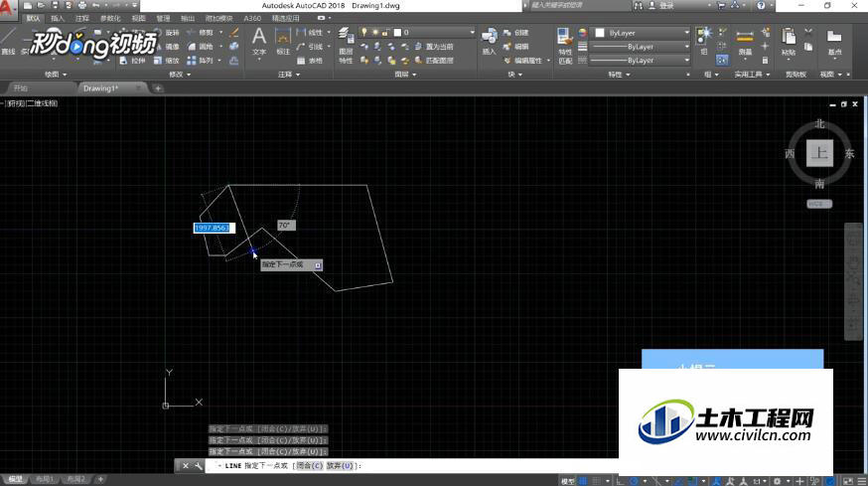Screen dimensions: 868x486
Task: Click the Open file icon in quick access toolbar
Action: [41, 6]
